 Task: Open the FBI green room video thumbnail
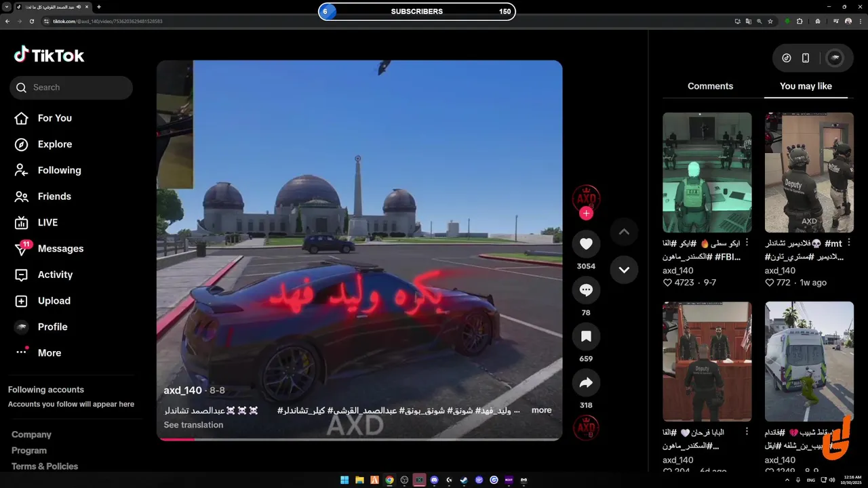[707, 172]
